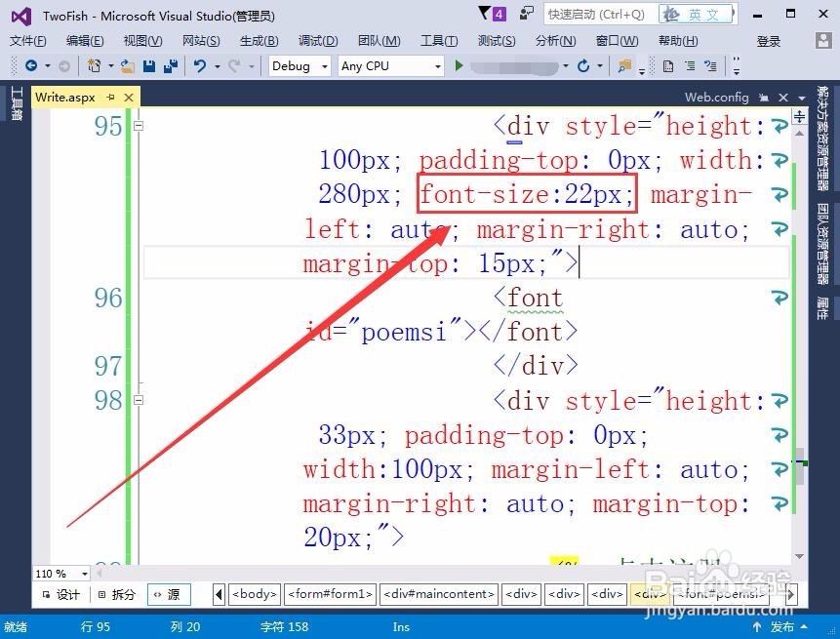This screenshot has height=639, width=840.
Task: Toggle the input method indicator 英文
Action: [x=697, y=15]
